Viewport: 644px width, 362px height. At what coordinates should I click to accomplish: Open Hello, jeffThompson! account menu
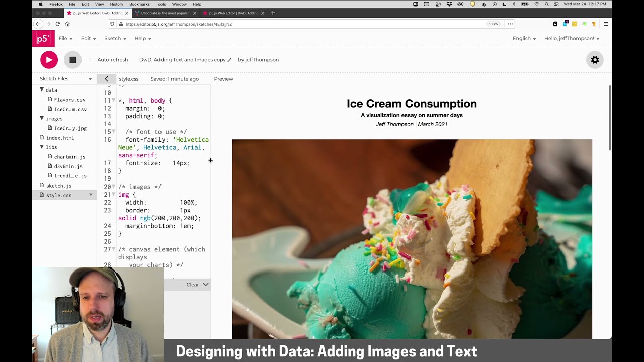[572, 38]
